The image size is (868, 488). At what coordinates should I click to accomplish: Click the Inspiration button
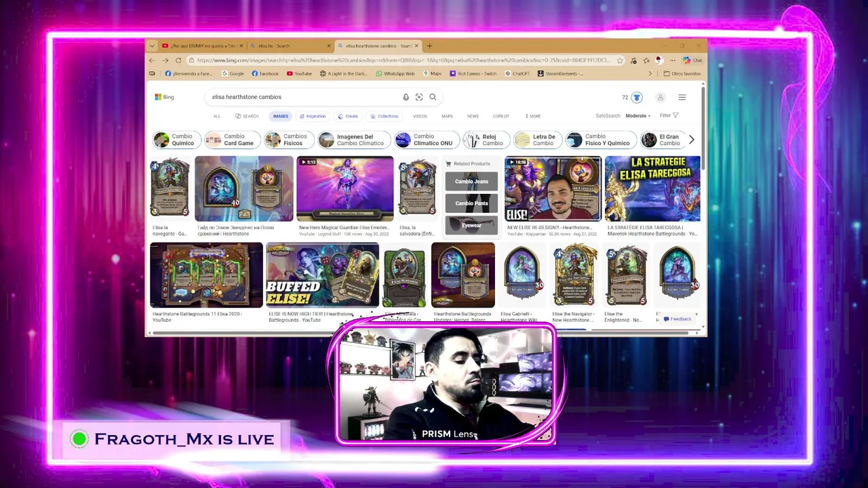pos(313,116)
